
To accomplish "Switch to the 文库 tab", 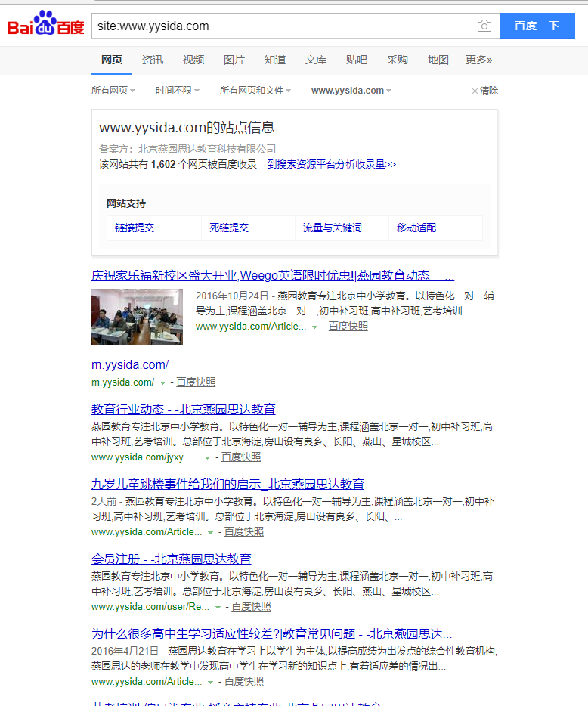I will pyautogui.click(x=316, y=60).
